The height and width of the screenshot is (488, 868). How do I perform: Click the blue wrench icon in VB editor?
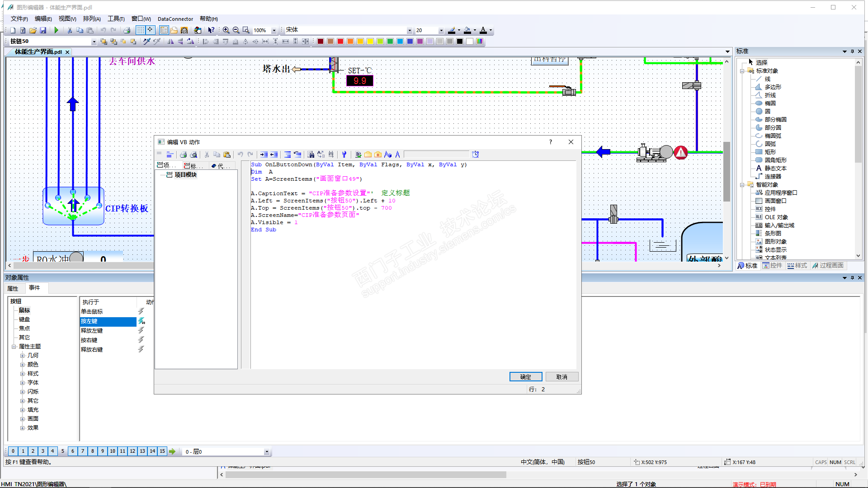click(x=344, y=155)
